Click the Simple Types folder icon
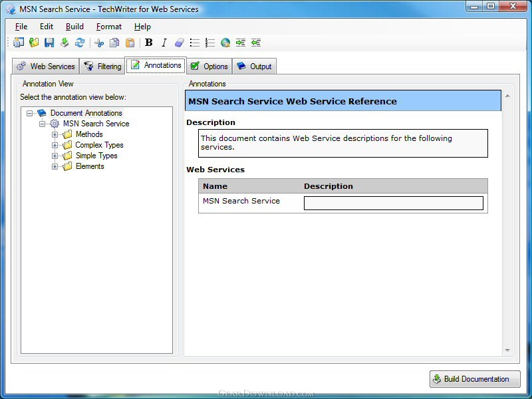The height and width of the screenshot is (399, 532). (68, 156)
